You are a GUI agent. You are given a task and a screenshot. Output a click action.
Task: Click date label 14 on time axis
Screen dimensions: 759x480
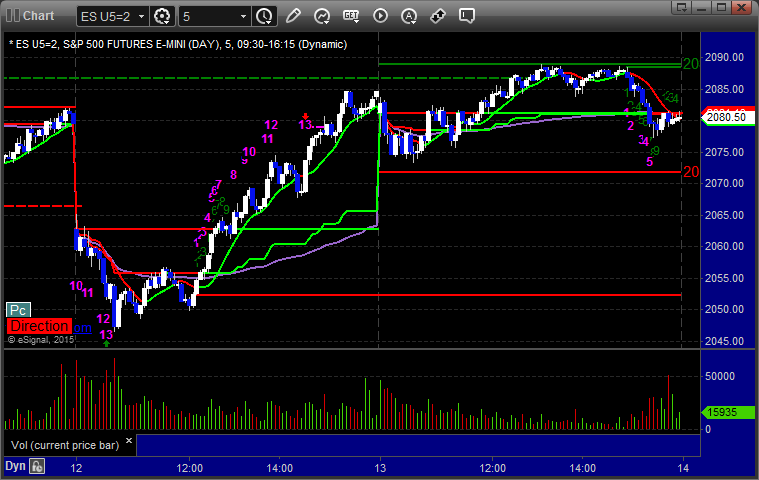(683, 468)
